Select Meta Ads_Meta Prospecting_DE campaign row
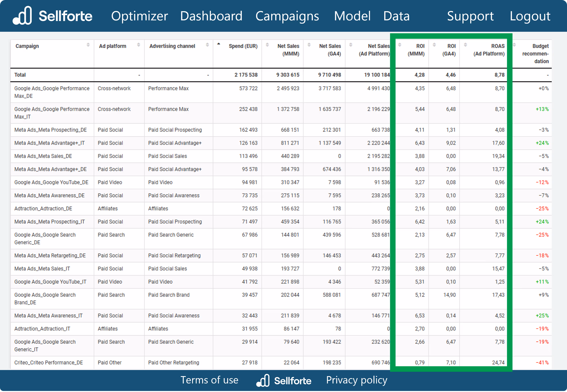 tap(50, 130)
